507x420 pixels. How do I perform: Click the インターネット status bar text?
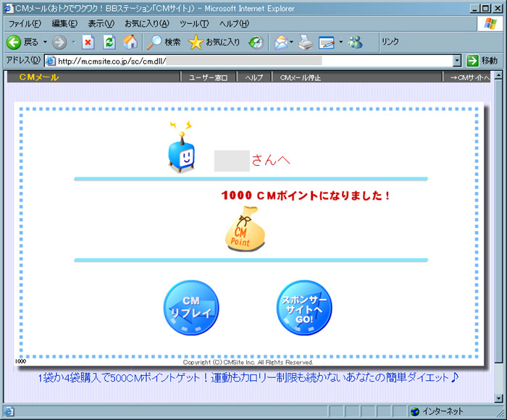click(443, 411)
